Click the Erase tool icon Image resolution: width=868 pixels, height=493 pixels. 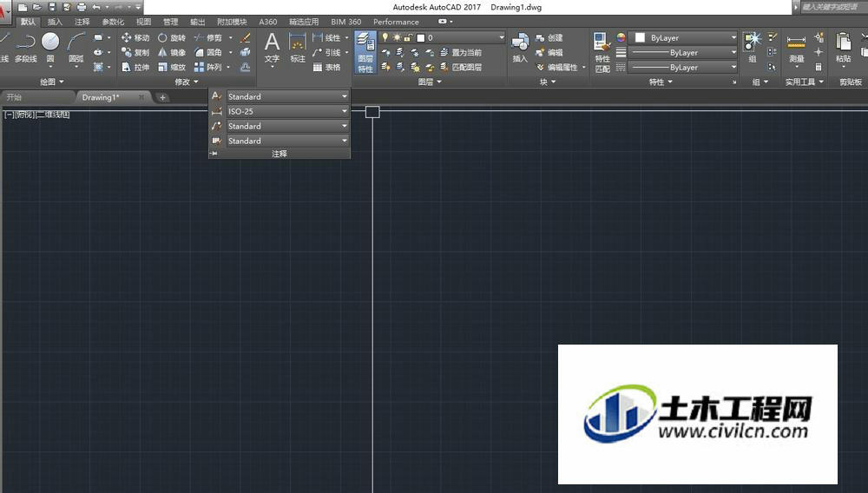coord(246,37)
